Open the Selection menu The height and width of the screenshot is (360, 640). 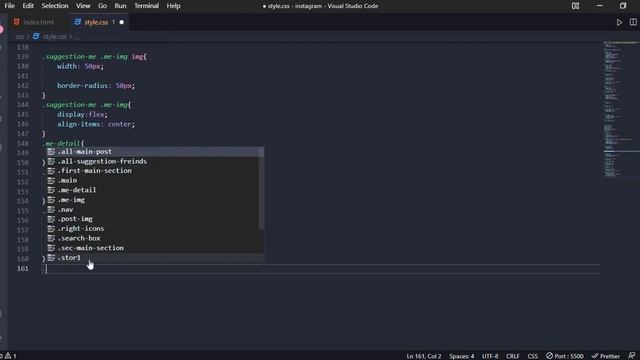click(x=55, y=6)
